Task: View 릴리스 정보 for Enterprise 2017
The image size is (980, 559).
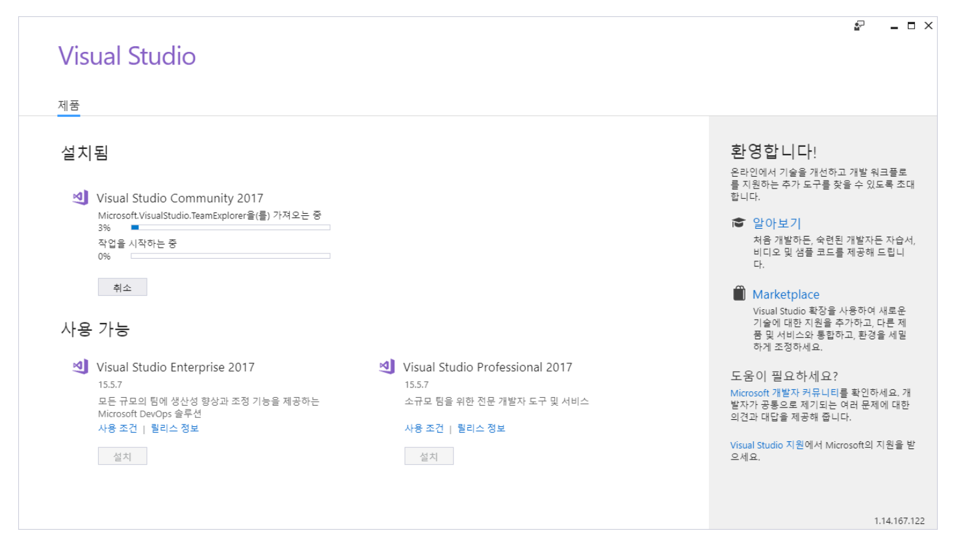Action: pos(175,428)
